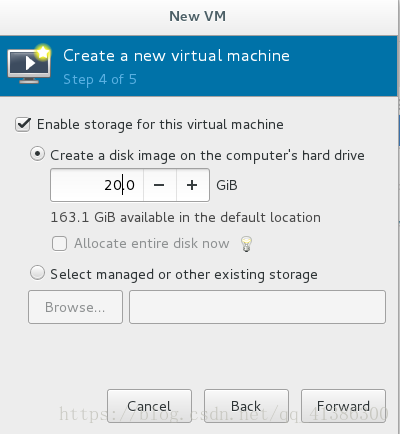Focus the disk size GiB field
Image resolution: width=400 pixels, height=434 pixels.
pos(97,185)
